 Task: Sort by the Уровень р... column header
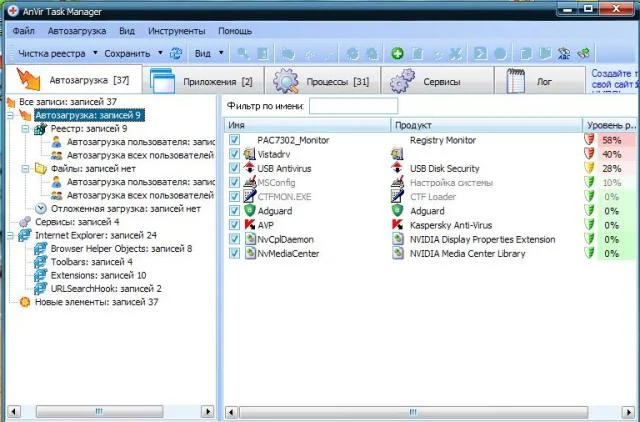pyautogui.click(x=611, y=125)
